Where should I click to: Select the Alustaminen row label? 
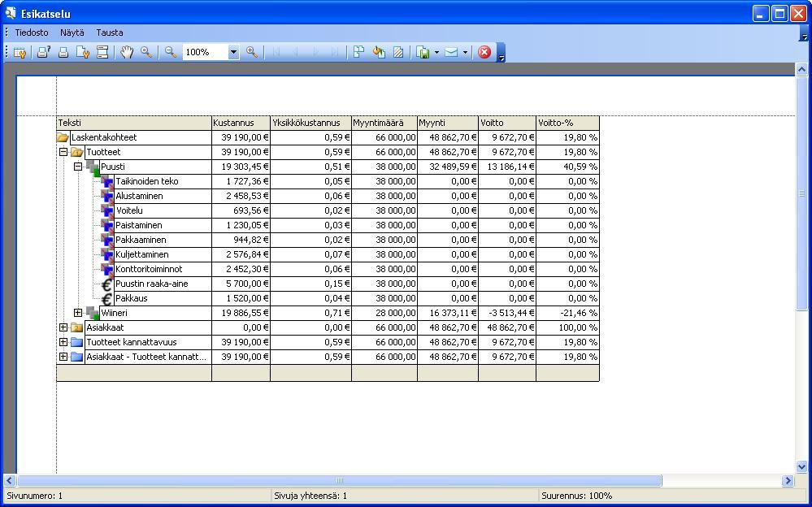(139, 197)
